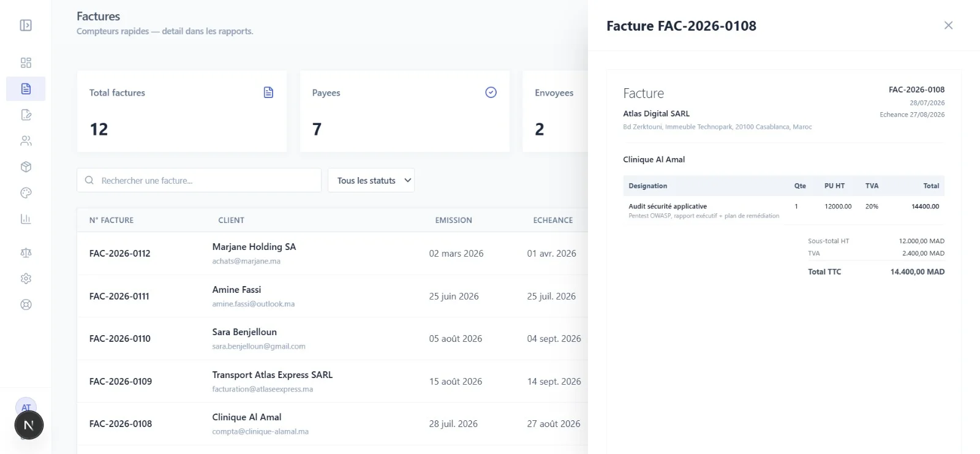Screen dimensions: 980x454
Task: Click the Total factures card count 12
Action: pyautogui.click(x=99, y=129)
